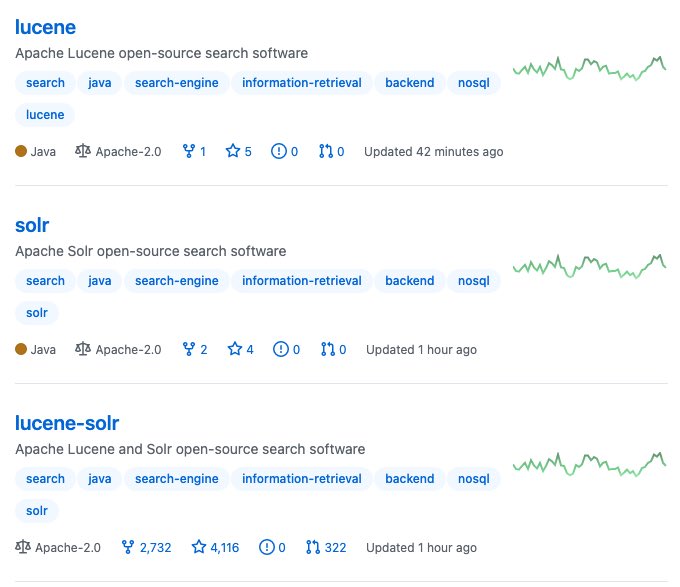Select 'search' topic tag under lucene-solr
Image resolution: width=680 pixels, height=587 pixels.
[45, 479]
